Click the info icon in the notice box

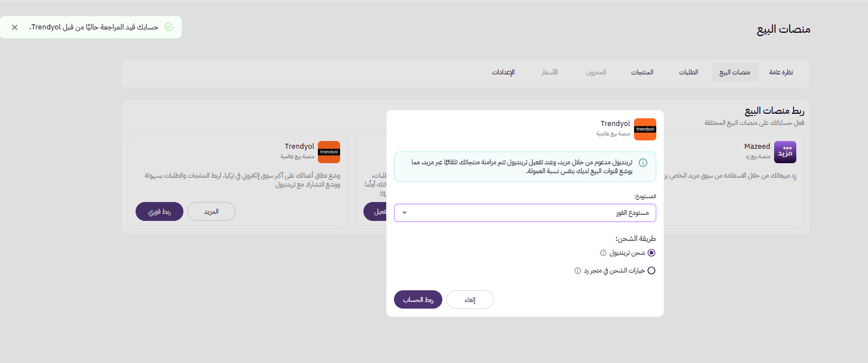click(643, 163)
